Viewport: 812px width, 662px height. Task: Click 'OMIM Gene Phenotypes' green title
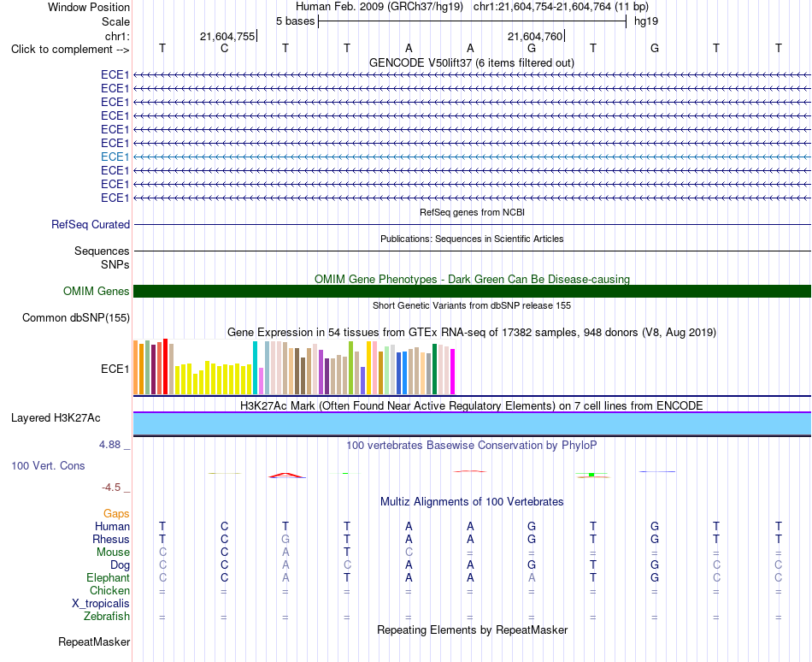[472, 279]
